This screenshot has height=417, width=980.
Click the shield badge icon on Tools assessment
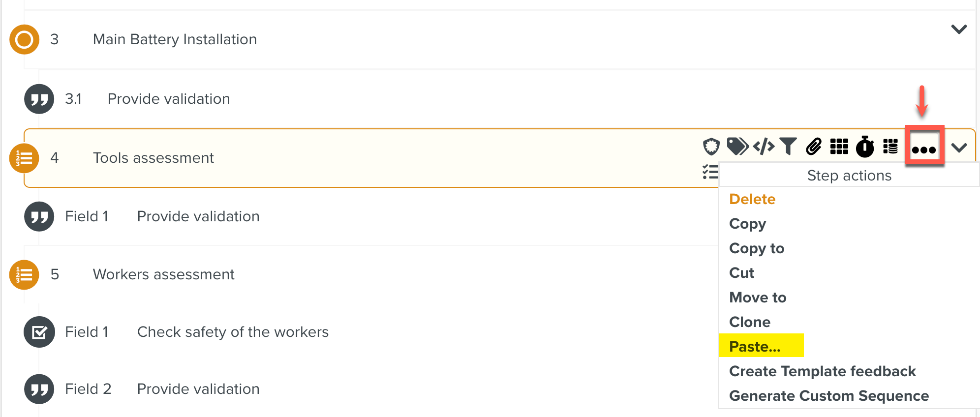(x=711, y=147)
